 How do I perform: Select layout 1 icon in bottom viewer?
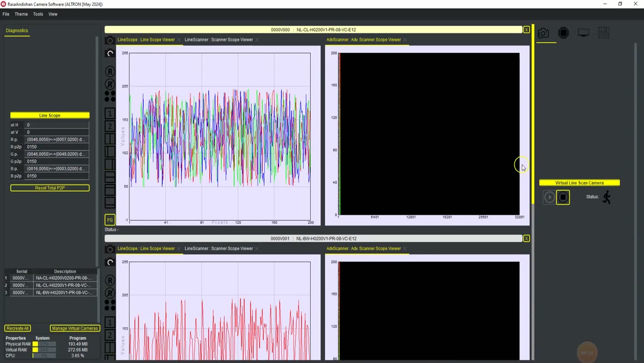(x=110, y=322)
